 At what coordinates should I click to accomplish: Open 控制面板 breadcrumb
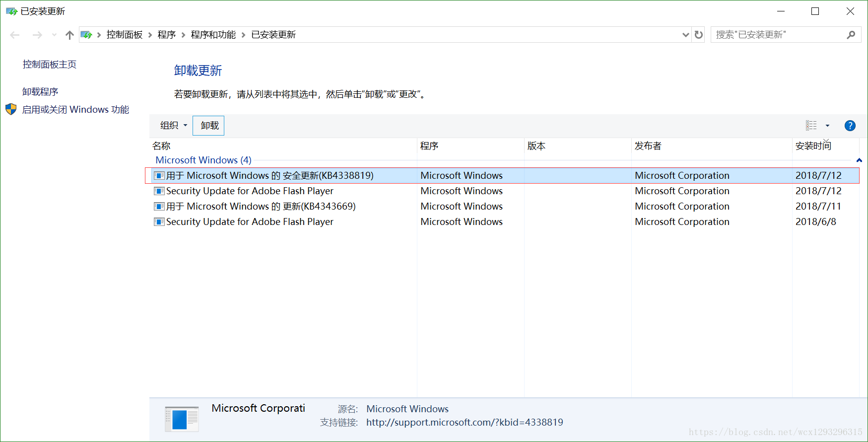click(x=125, y=35)
